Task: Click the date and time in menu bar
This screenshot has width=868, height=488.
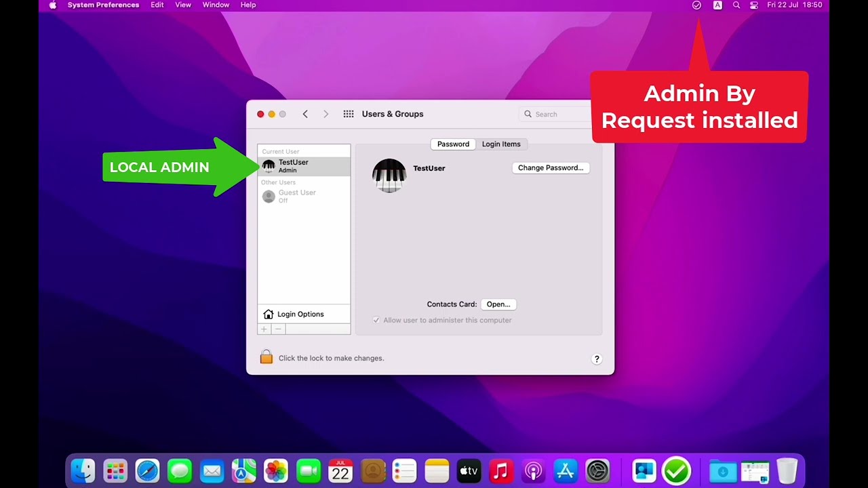Action: click(x=794, y=5)
